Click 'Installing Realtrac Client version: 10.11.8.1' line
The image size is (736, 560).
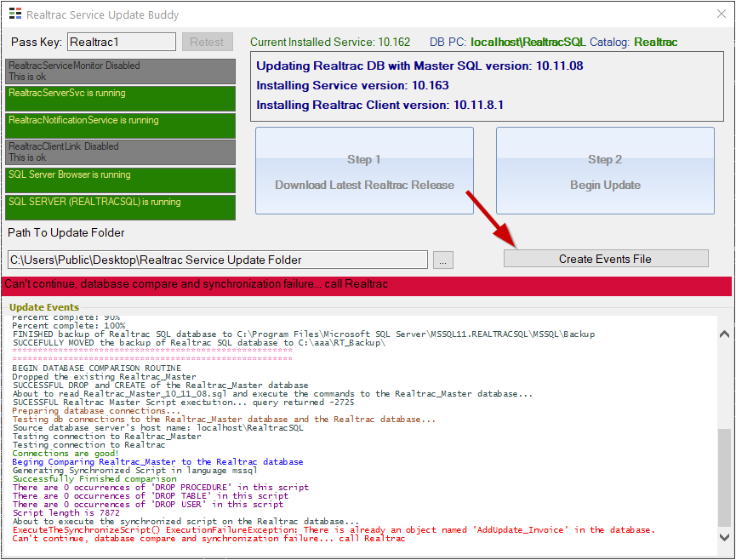tap(379, 105)
